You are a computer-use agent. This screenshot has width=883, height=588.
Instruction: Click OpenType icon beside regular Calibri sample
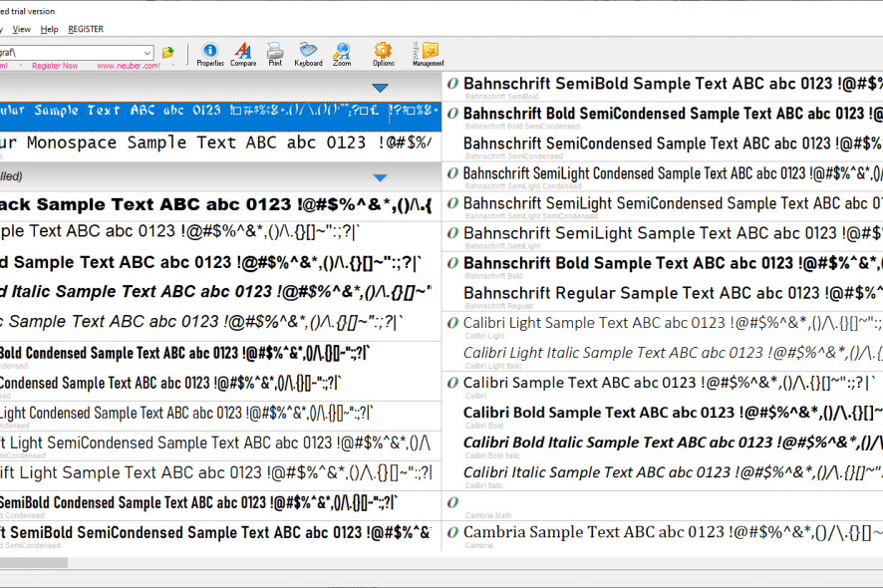(x=452, y=383)
